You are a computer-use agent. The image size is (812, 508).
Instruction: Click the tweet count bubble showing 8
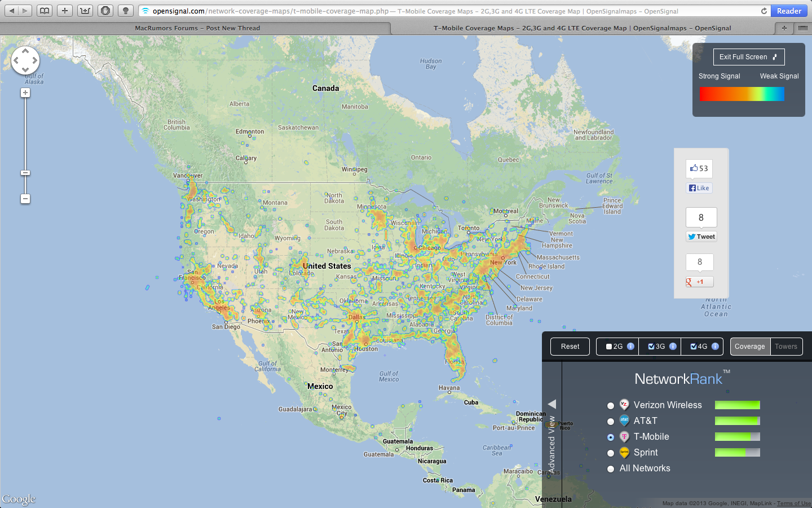pyautogui.click(x=701, y=217)
